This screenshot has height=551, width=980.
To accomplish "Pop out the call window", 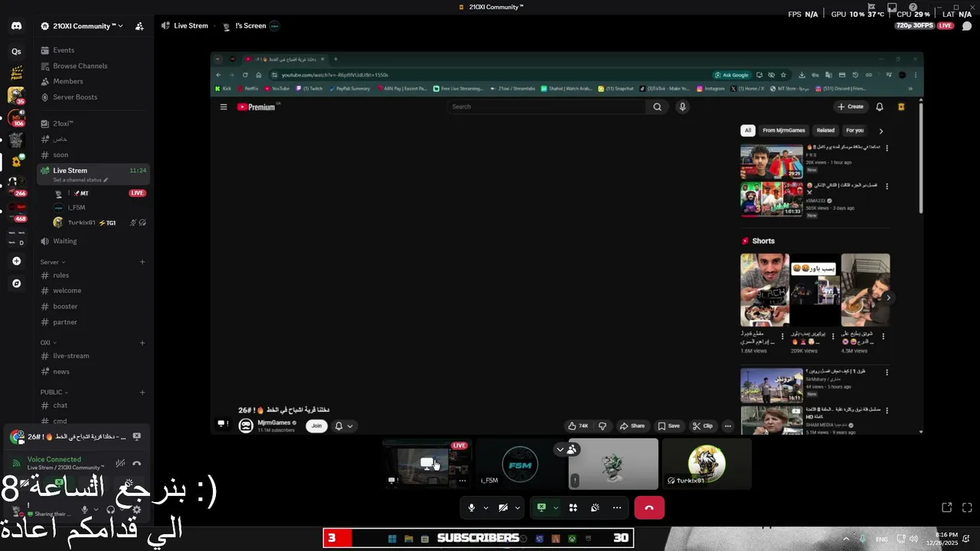I will [x=946, y=507].
